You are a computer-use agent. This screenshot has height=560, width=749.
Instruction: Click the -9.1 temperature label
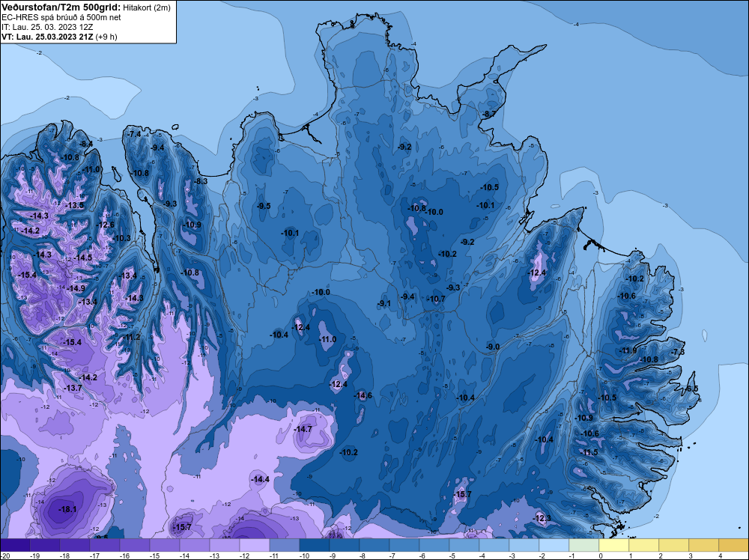tap(383, 304)
